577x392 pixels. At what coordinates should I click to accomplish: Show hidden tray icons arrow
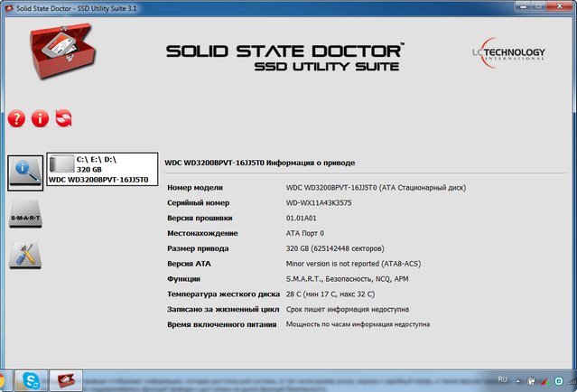point(518,381)
